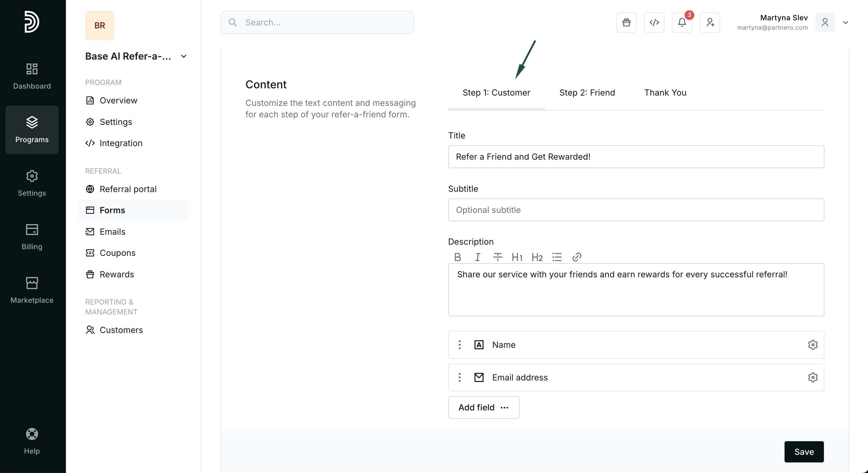
Task: Open settings gear for Name field
Action: pyautogui.click(x=812, y=344)
